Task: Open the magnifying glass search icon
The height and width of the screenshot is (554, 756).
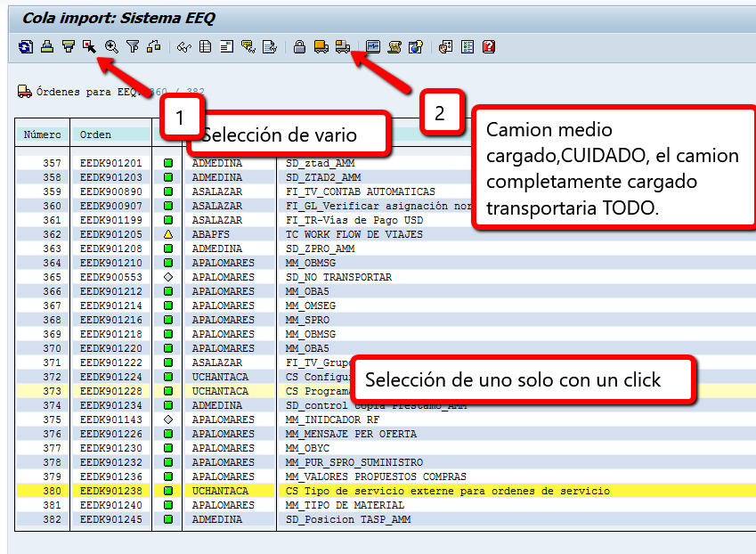Action: pyautogui.click(x=110, y=46)
